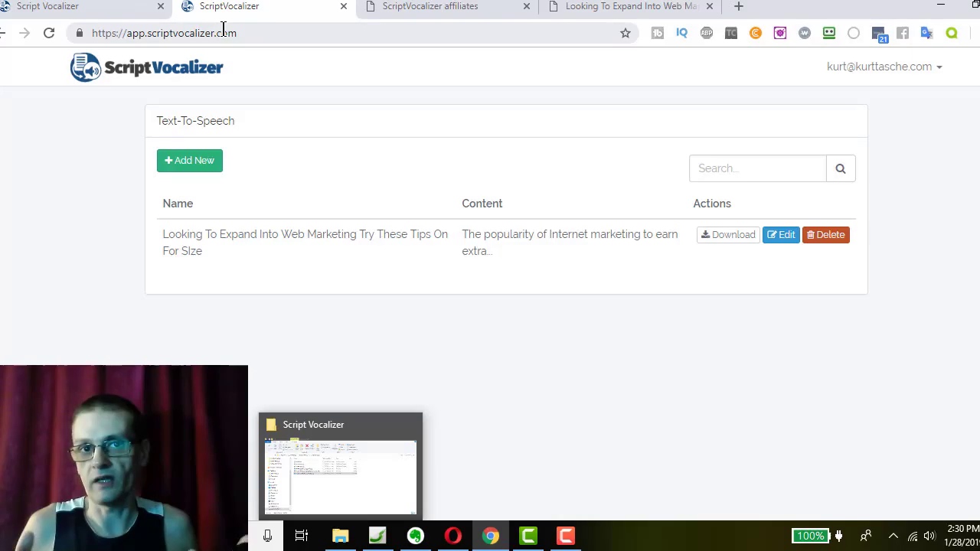Click the green chat bubble extension icon
Image resolution: width=980 pixels, height=551 pixels.
tap(952, 33)
